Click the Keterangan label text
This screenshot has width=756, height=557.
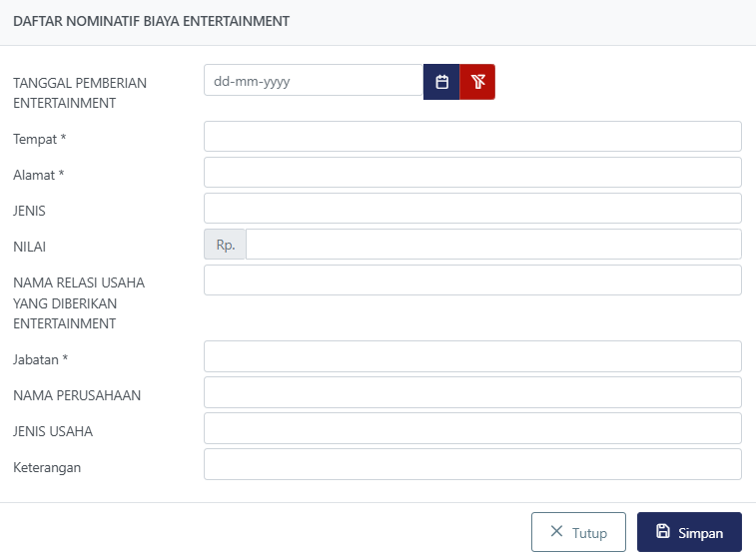47,467
